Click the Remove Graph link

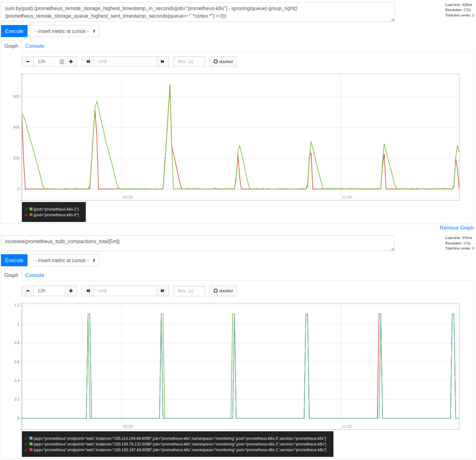pos(456,228)
